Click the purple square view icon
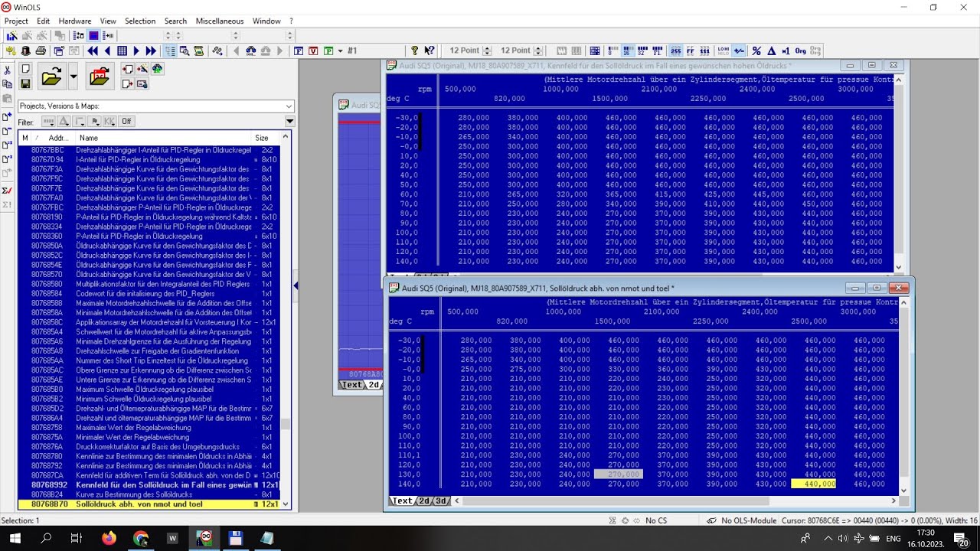The height and width of the screenshot is (551, 980). 93,35
